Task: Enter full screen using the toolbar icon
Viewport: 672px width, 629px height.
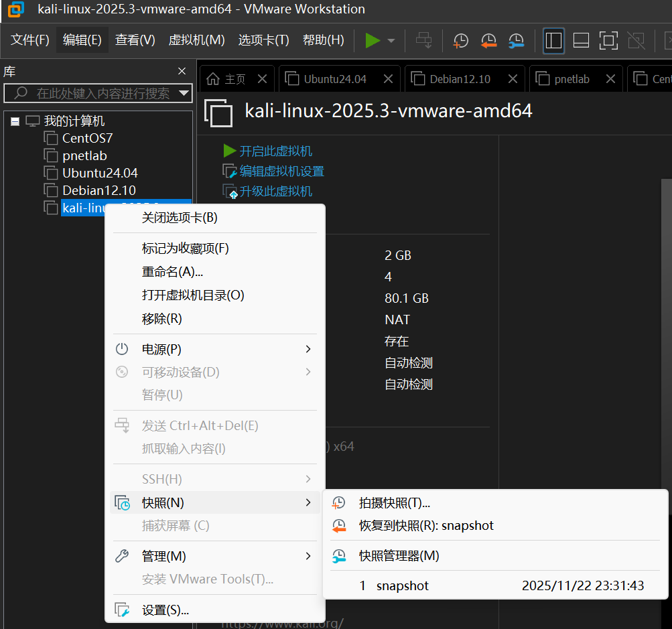Action: click(608, 40)
